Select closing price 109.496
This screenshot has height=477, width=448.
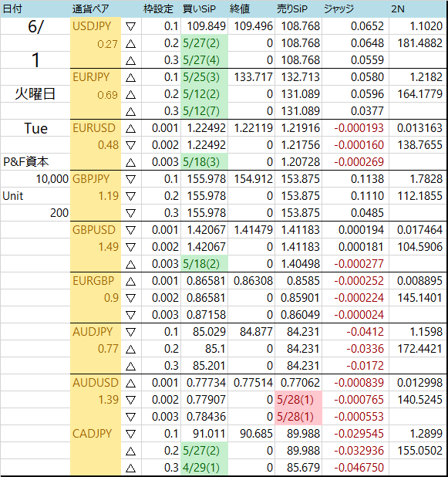tap(251, 26)
